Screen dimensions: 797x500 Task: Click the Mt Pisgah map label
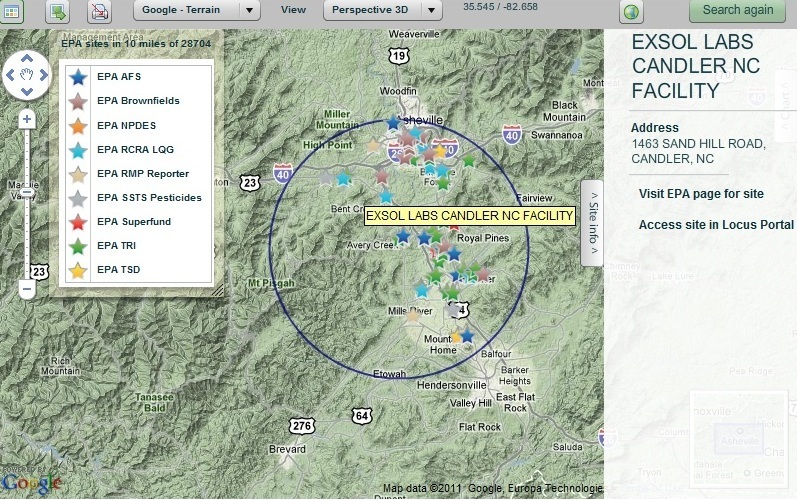pyautogui.click(x=271, y=283)
